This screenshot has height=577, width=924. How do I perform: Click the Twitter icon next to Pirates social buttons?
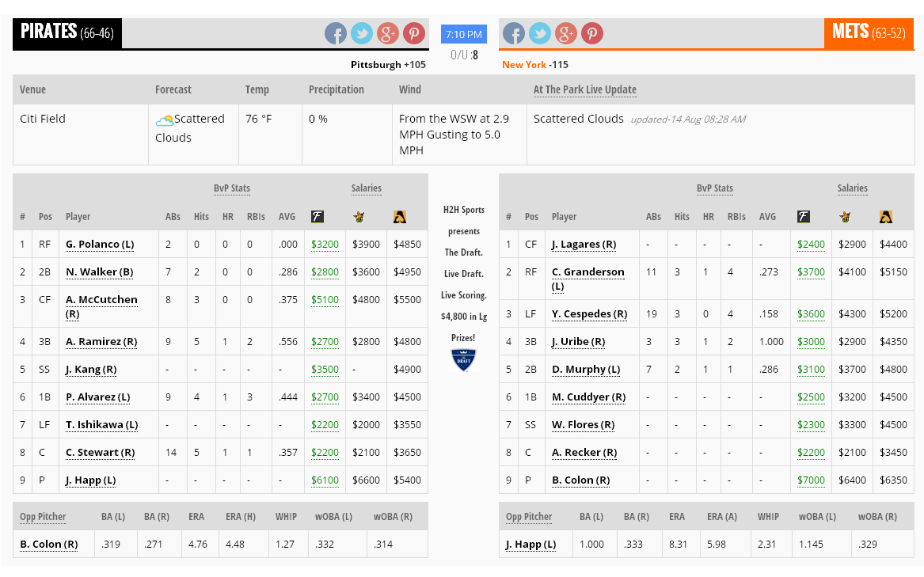coord(362,33)
